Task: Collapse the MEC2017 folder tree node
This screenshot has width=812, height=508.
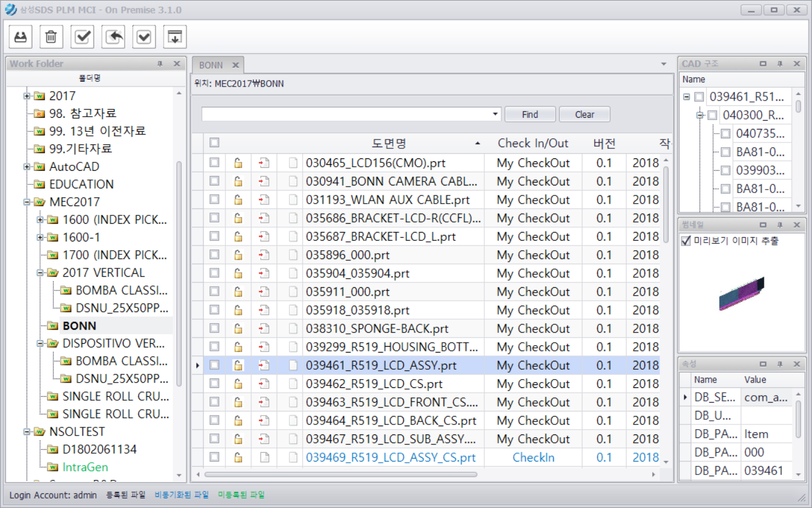Action: (27, 202)
